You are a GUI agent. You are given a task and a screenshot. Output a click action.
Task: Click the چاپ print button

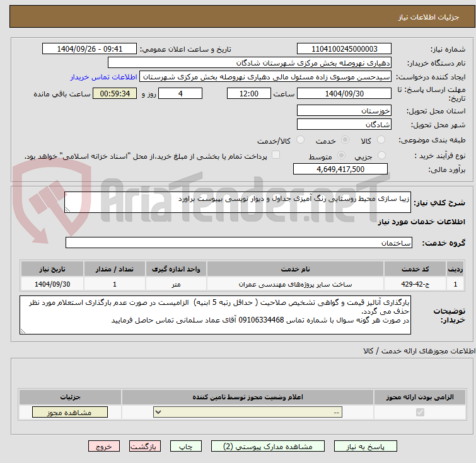point(186,447)
